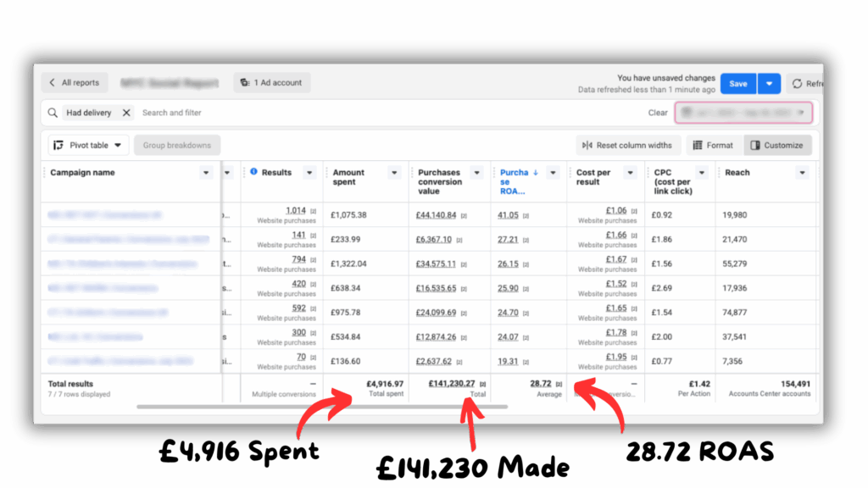Open CPC column dropdown

(702, 173)
